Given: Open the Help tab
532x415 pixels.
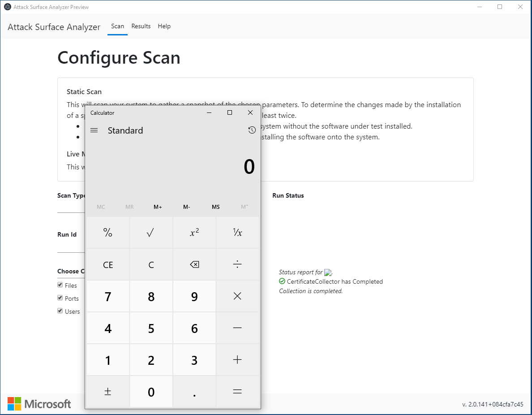Looking at the screenshot, I should [x=164, y=26].
